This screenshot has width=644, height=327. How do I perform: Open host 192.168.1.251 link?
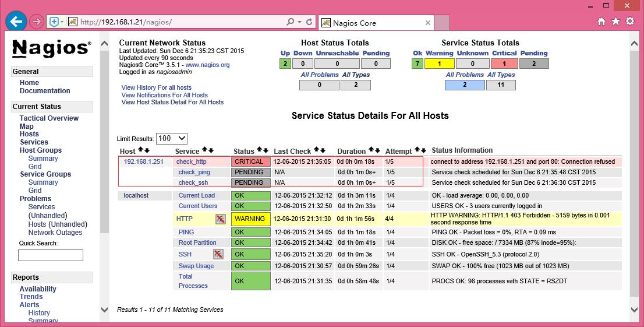tap(144, 161)
